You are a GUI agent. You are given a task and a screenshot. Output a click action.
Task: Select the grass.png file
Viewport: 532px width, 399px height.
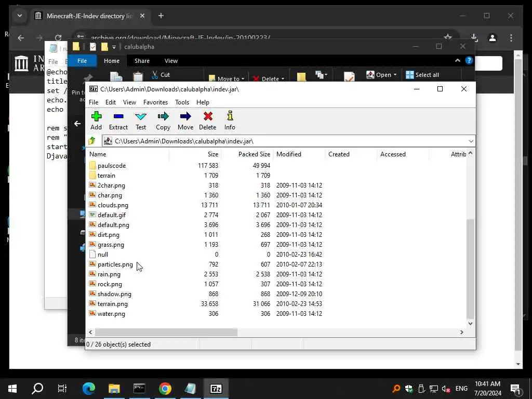tap(111, 244)
